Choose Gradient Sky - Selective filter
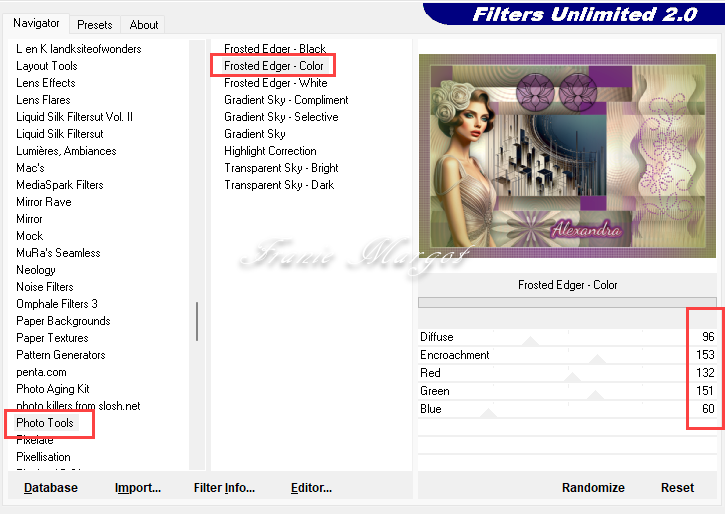Viewport: 725px width, 514px height. pos(281,117)
